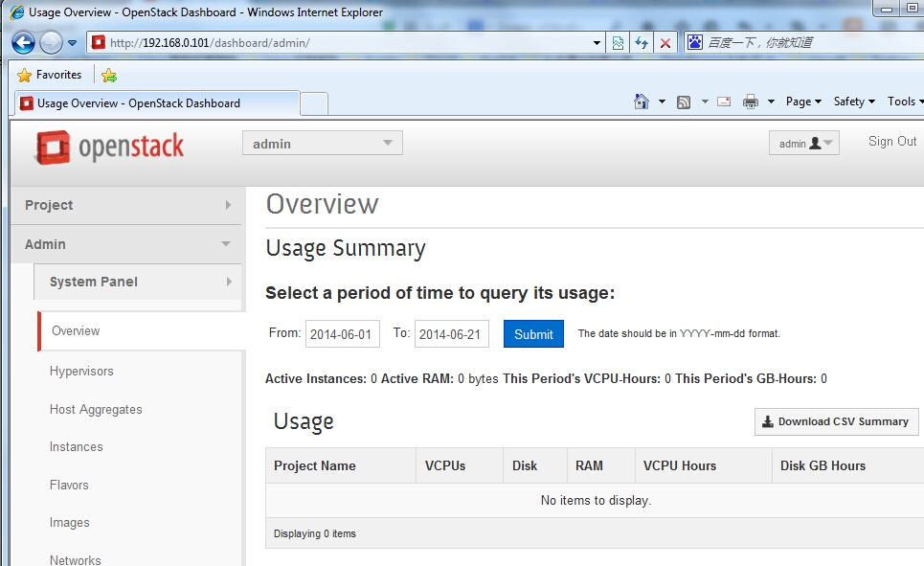Open the Images sidebar link
This screenshot has height=566, width=924.
(x=70, y=523)
